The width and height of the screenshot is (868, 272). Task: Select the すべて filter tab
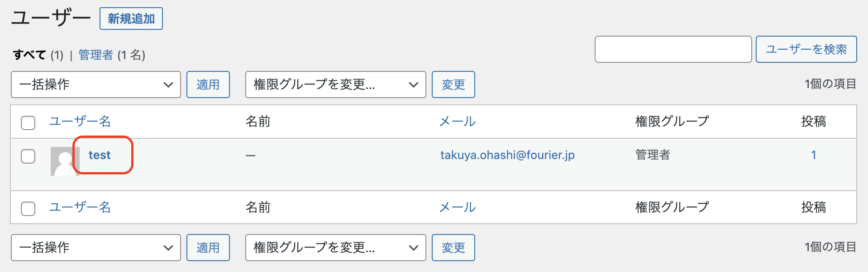click(x=29, y=55)
